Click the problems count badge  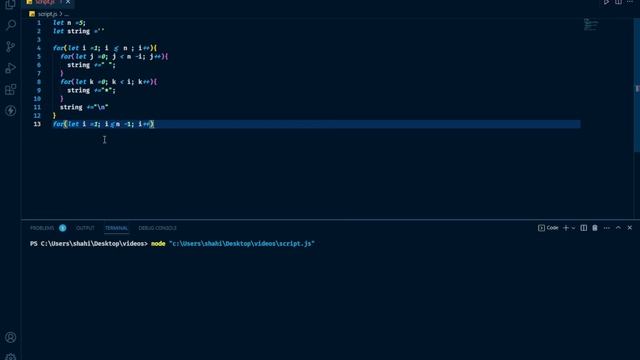[62, 228]
